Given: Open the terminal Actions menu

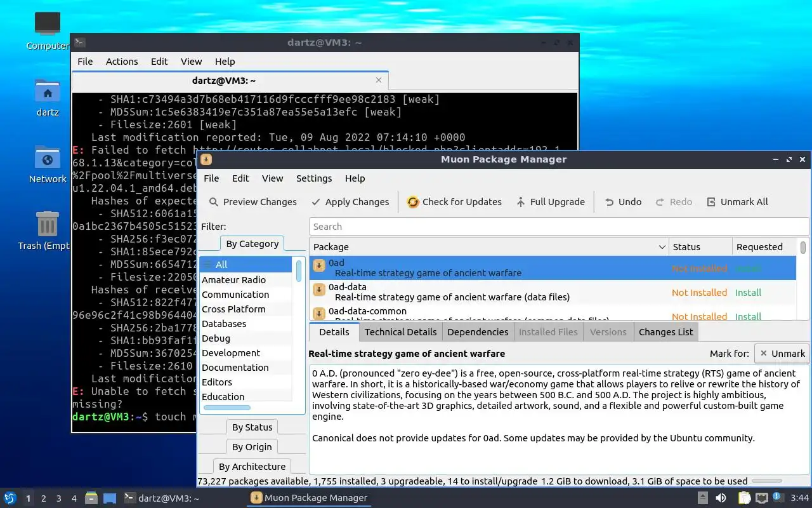Looking at the screenshot, I should click(x=122, y=62).
